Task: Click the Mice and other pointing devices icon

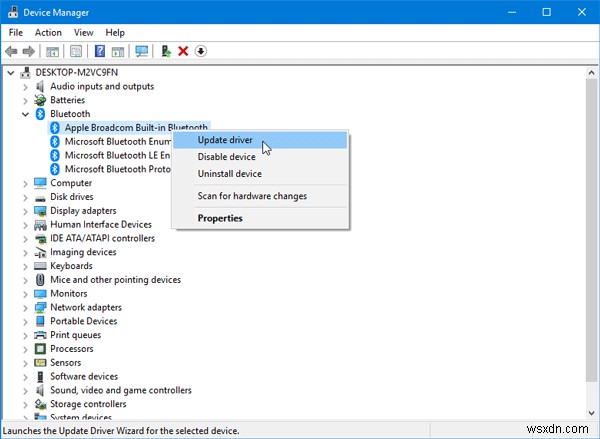Action: [40, 280]
